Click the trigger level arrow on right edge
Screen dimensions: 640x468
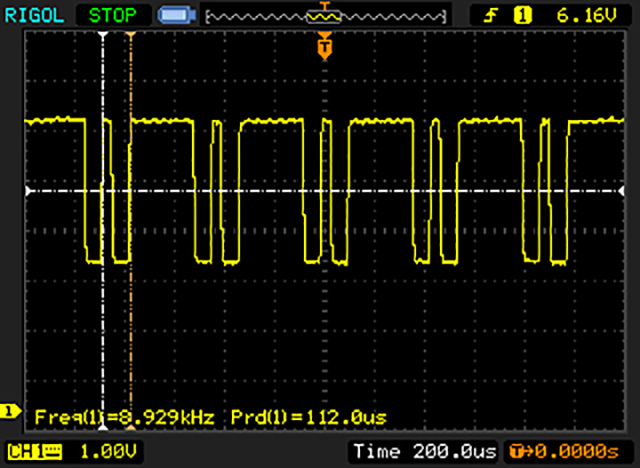pos(621,191)
